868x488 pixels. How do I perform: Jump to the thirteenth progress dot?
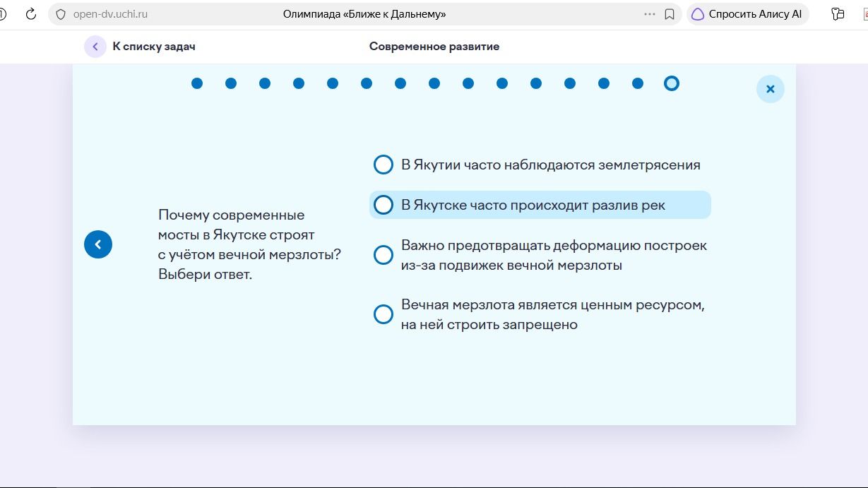coord(604,83)
